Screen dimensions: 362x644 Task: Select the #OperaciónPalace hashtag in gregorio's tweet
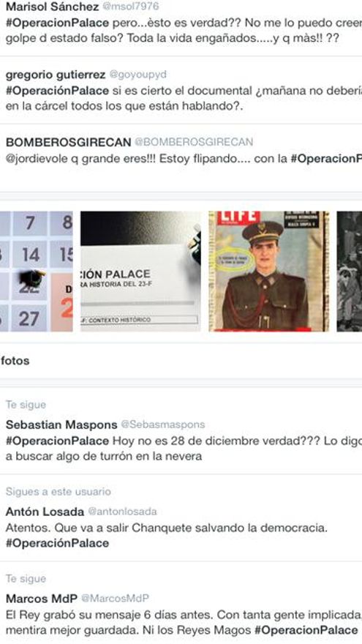58,91
